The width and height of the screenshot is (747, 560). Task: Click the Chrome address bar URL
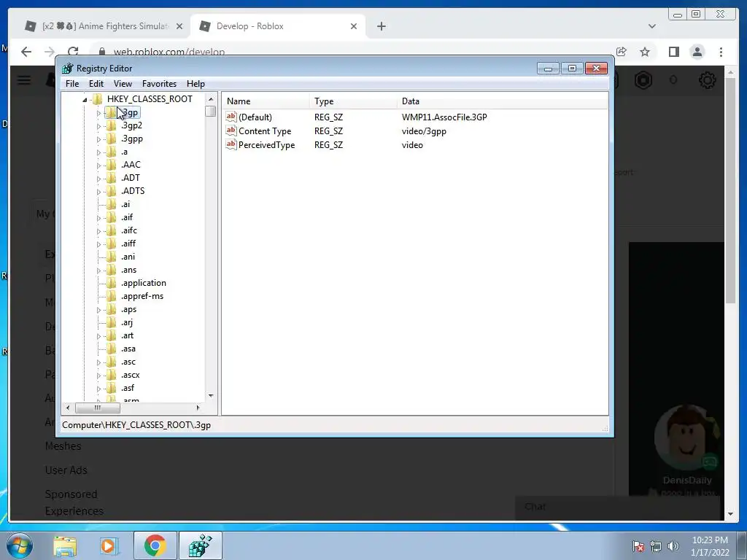[169, 52]
